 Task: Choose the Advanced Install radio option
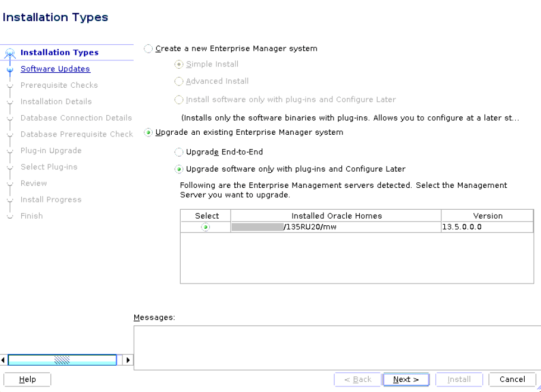tap(178, 82)
